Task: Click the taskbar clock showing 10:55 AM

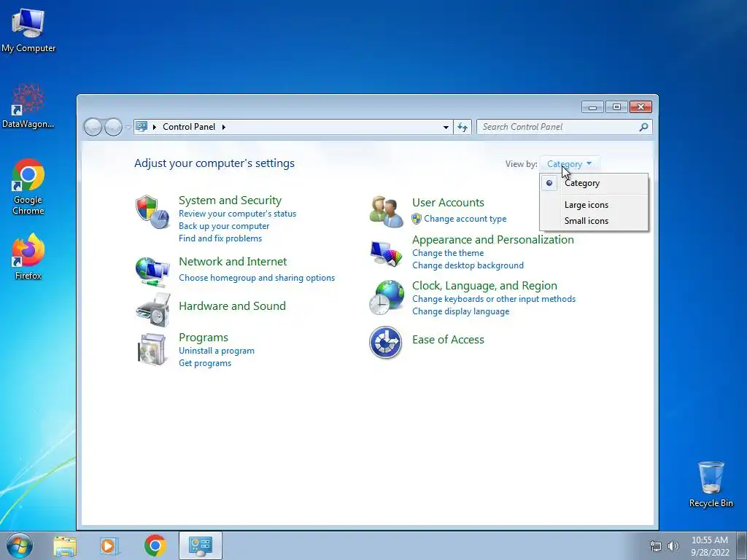Action: [x=710, y=546]
